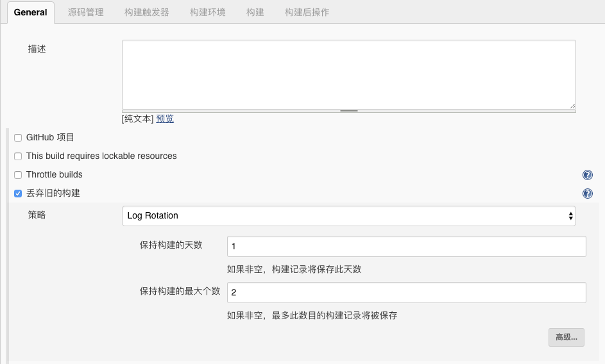Check This build requires lockable resources

[x=18, y=156]
